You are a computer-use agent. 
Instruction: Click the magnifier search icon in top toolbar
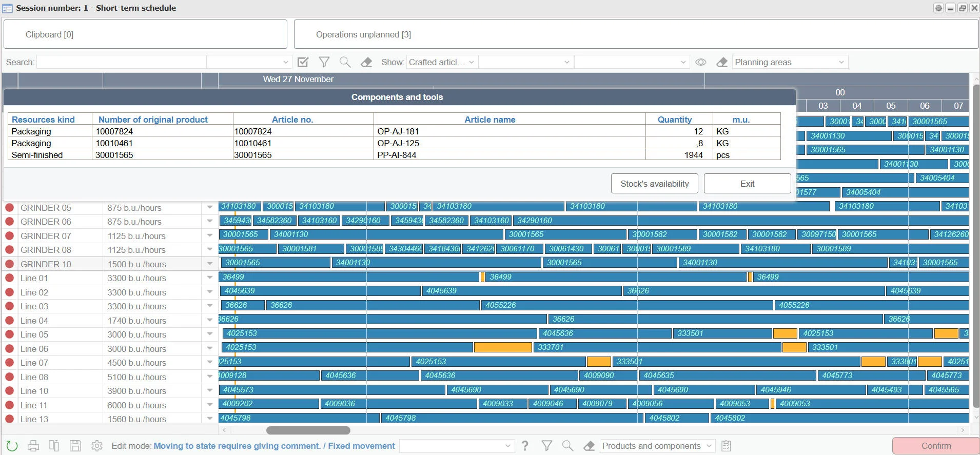[345, 62]
